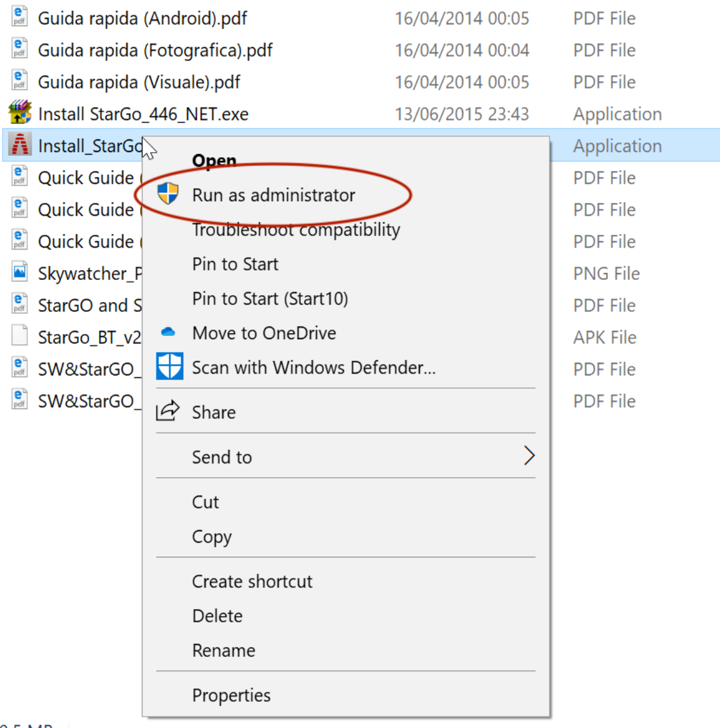Click the PDF icon of Guida rapida (Android).pdf

pyautogui.click(x=20, y=17)
